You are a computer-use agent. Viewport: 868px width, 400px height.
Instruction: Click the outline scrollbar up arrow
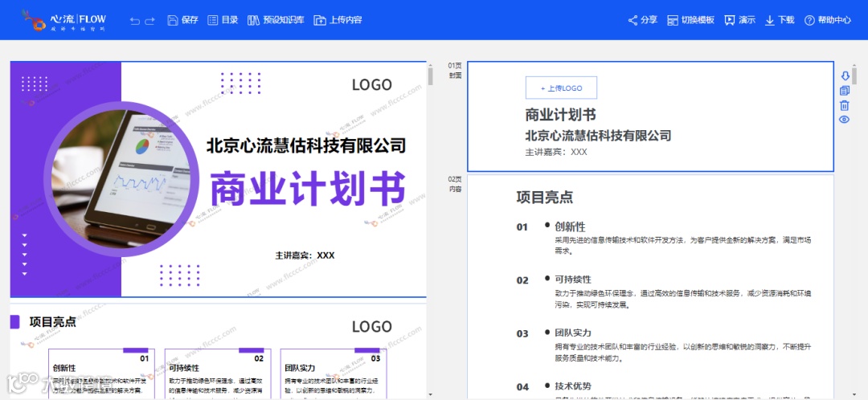point(854,64)
